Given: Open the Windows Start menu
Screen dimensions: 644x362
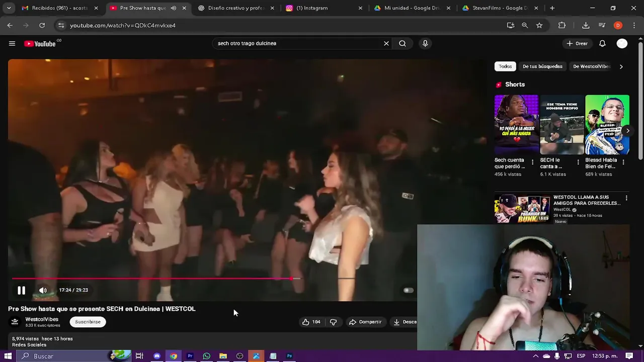Looking at the screenshot, I should [x=8, y=356].
